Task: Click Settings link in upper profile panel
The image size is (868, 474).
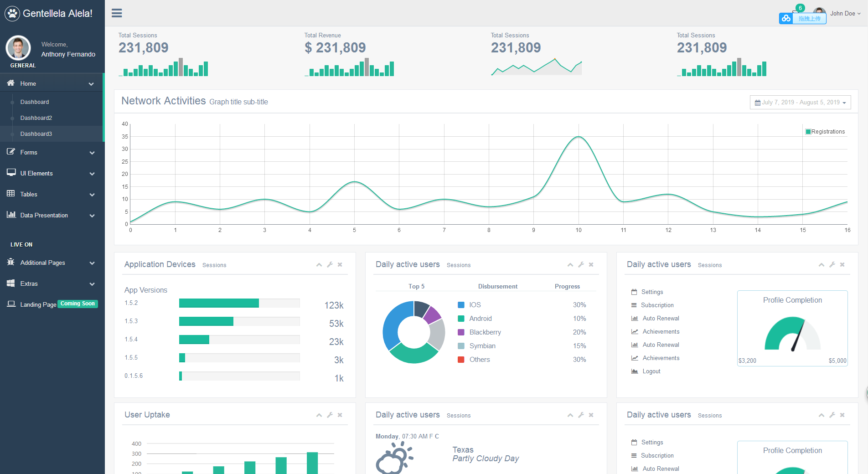Action: coord(652,292)
